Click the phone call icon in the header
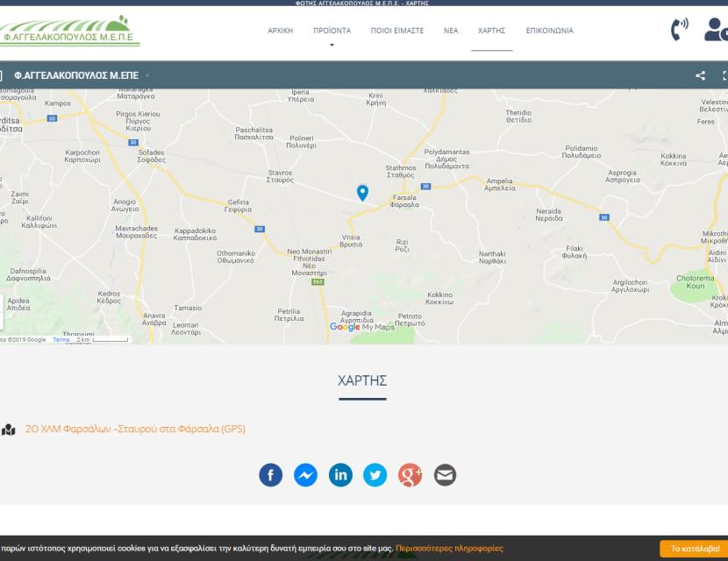 click(679, 30)
